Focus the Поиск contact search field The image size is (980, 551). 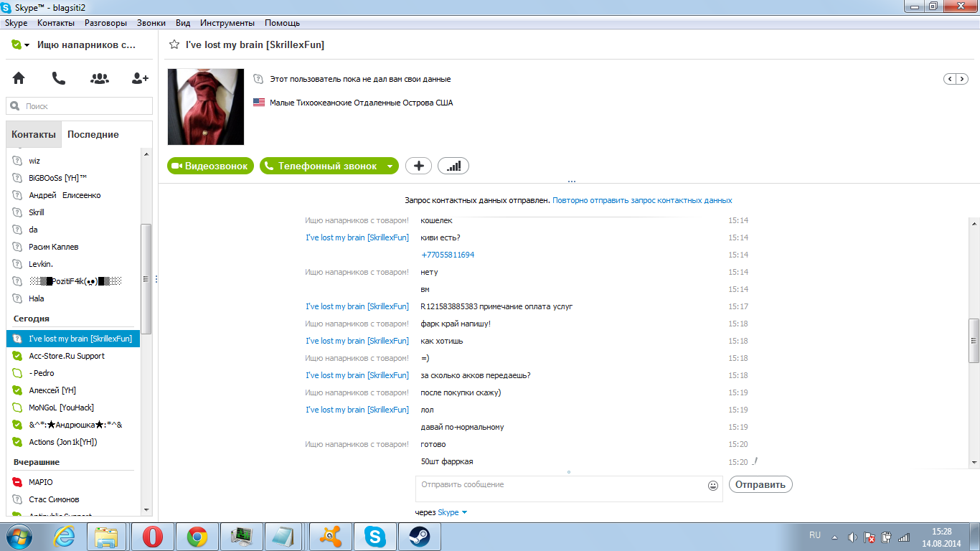[79, 106]
